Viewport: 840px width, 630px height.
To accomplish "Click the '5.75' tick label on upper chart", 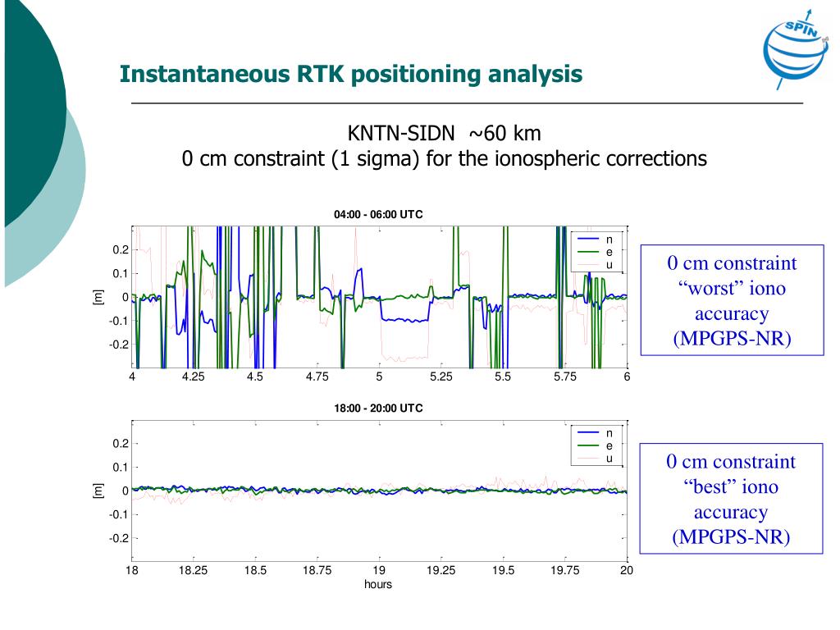I will coord(565,377).
